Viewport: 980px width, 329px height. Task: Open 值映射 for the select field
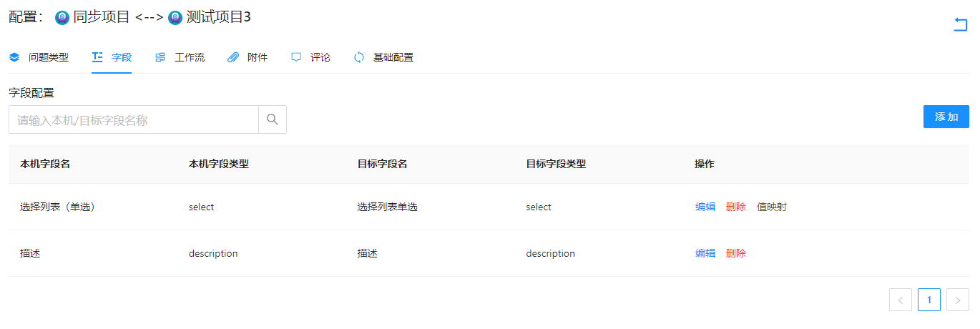click(772, 207)
